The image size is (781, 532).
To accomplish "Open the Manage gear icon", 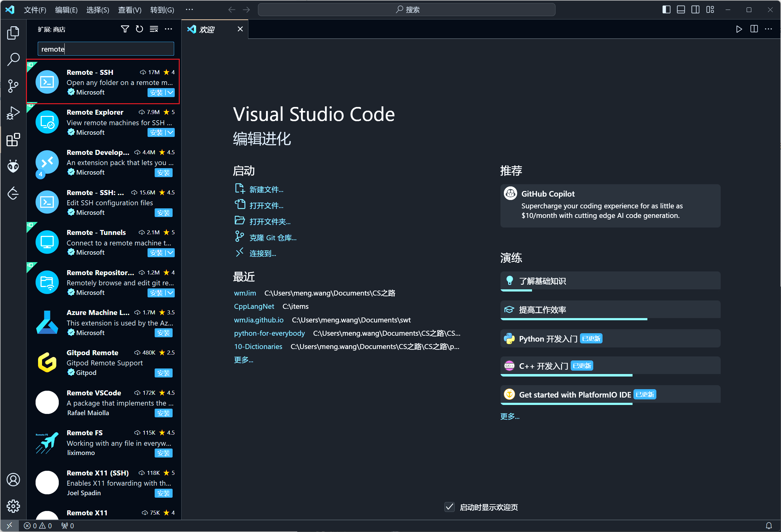I will pyautogui.click(x=13, y=506).
